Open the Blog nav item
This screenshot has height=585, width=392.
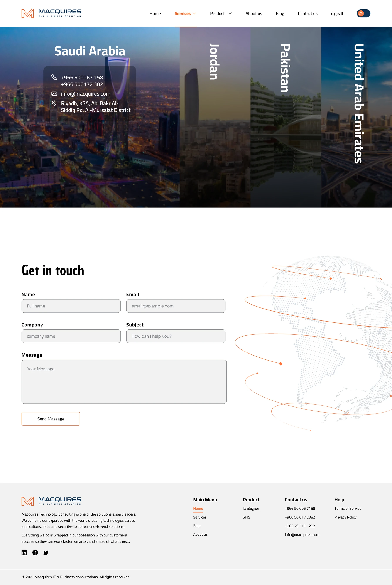(280, 13)
